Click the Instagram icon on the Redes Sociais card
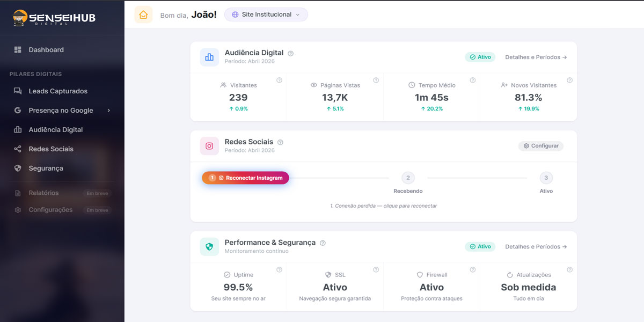This screenshot has width=644, height=322. coord(209,145)
